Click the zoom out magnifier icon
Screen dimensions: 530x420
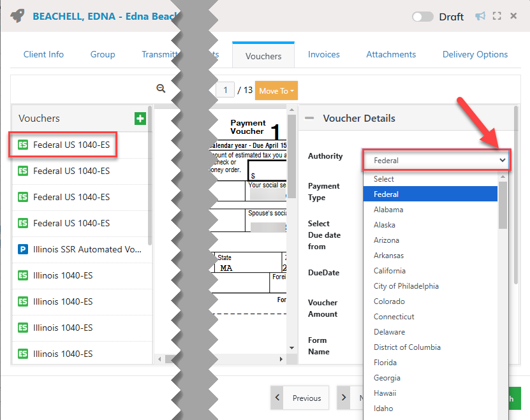point(161,89)
